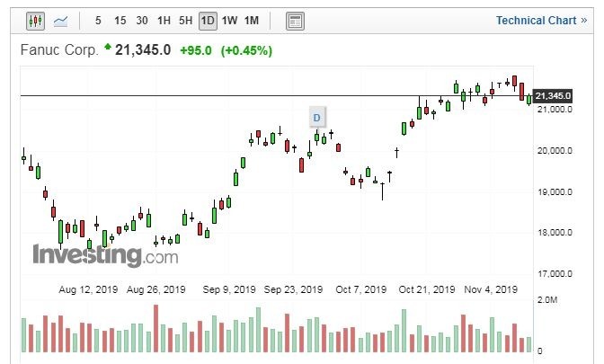Click the Sep 23, 2019 date label

coord(293,289)
